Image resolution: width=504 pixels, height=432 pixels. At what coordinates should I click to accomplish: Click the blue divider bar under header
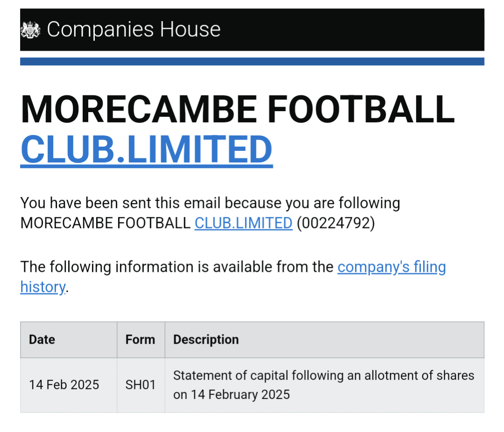pyautogui.click(x=252, y=61)
